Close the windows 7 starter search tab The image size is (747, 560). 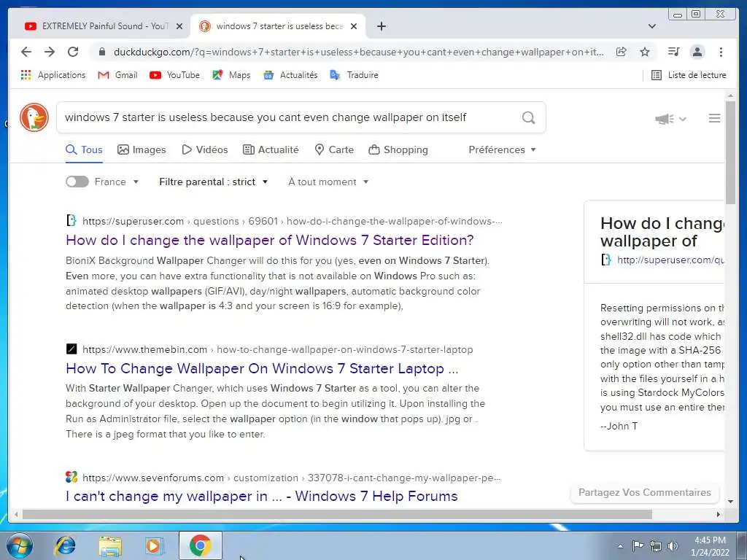[x=354, y=26]
